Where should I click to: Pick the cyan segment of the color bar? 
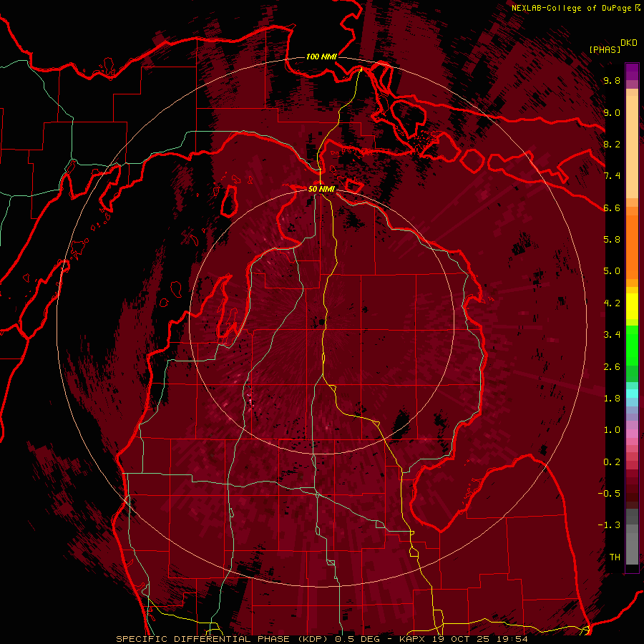pyautogui.click(x=632, y=394)
